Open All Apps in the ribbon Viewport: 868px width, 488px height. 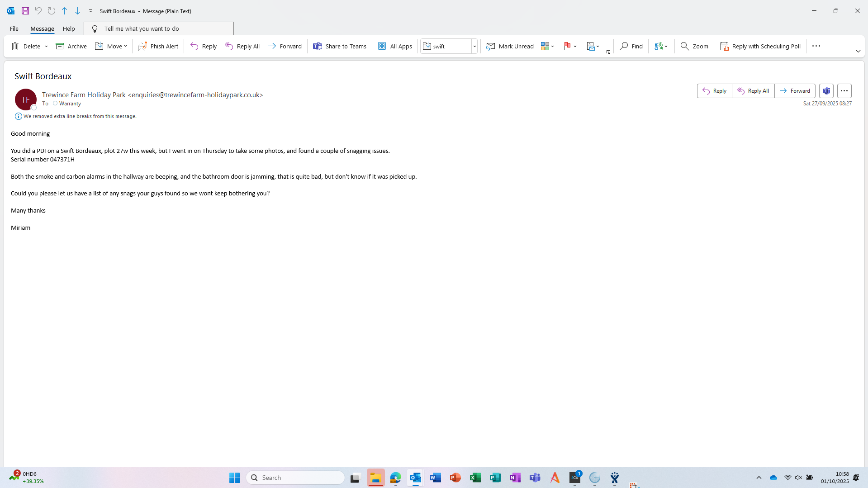tap(395, 46)
